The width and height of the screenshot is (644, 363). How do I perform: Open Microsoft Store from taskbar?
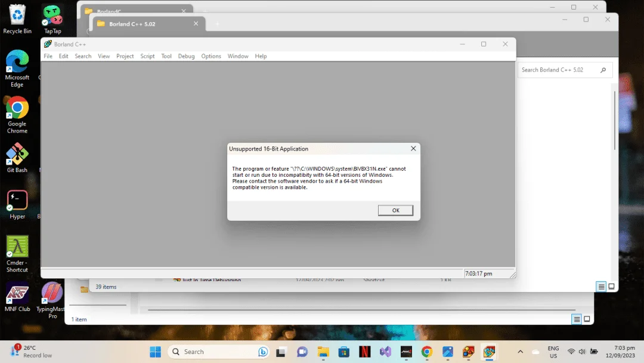coord(344,352)
